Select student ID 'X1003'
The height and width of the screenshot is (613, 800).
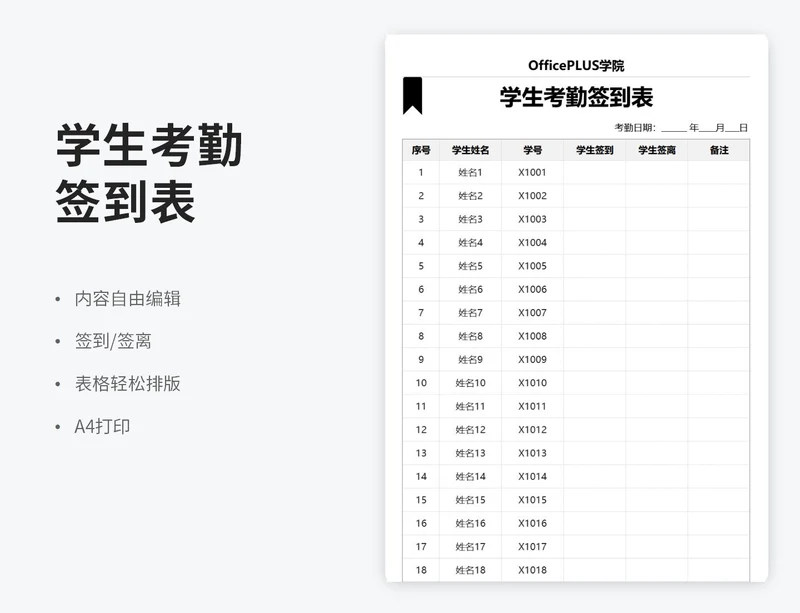click(532, 219)
